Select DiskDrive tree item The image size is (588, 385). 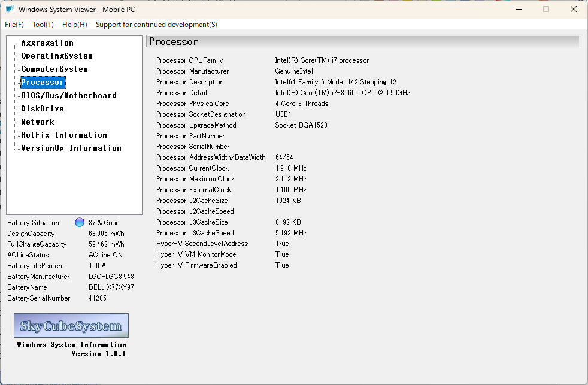click(x=43, y=108)
